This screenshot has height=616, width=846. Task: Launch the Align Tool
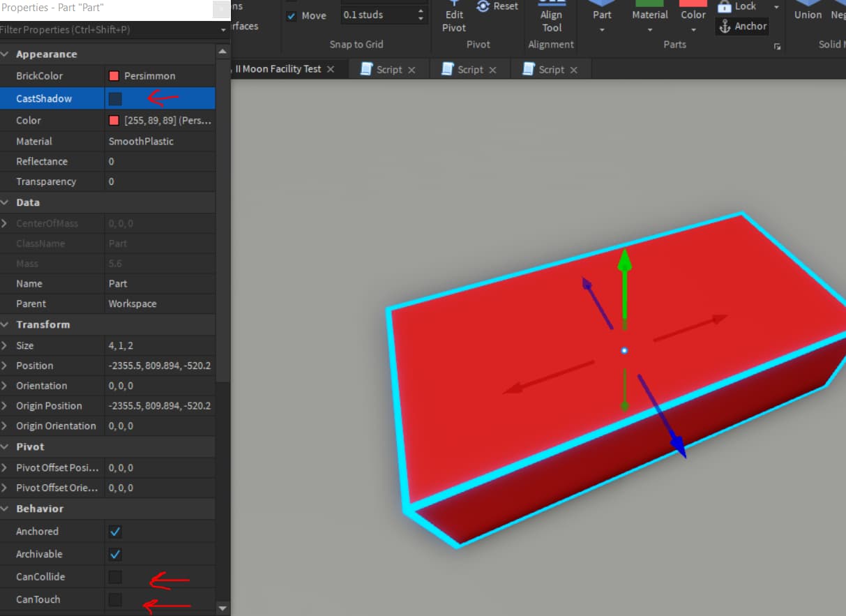point(552,20)
